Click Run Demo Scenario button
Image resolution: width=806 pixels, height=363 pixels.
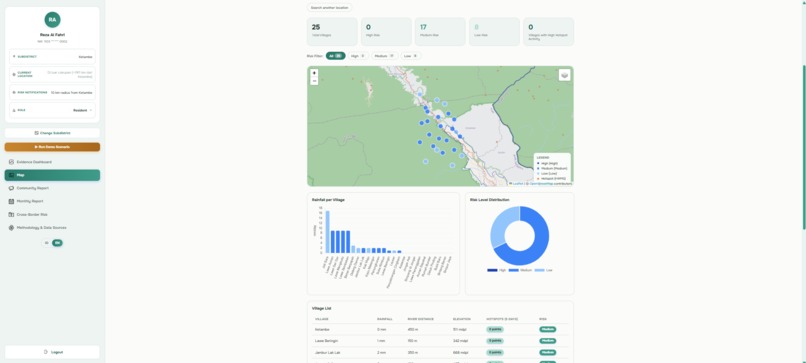52,147
